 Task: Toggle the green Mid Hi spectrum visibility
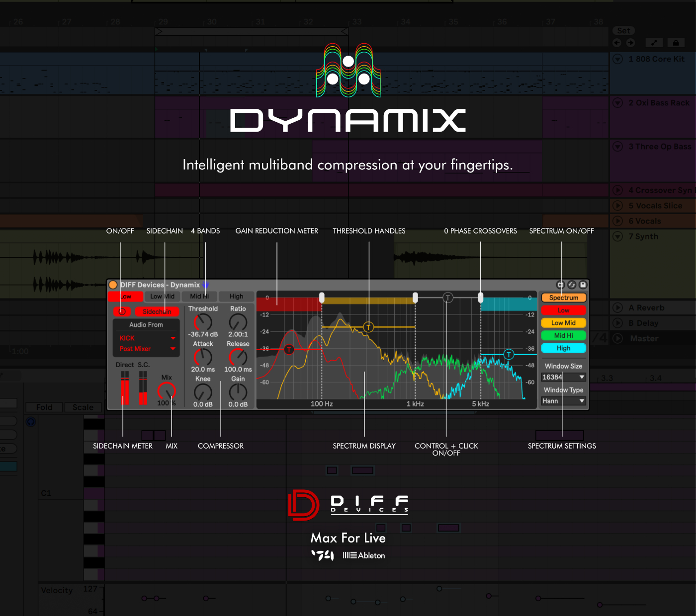click(x=563, y=335)
